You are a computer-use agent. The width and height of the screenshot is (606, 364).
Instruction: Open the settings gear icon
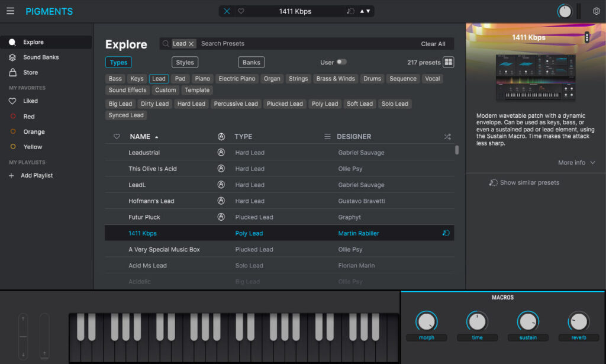(x=597, y=11)
